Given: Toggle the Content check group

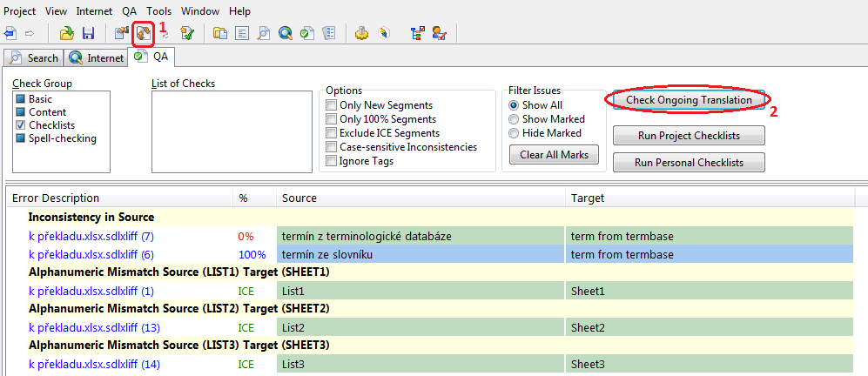Looking at the screenshot, I should pyautogui.click(x=21, y=112).
